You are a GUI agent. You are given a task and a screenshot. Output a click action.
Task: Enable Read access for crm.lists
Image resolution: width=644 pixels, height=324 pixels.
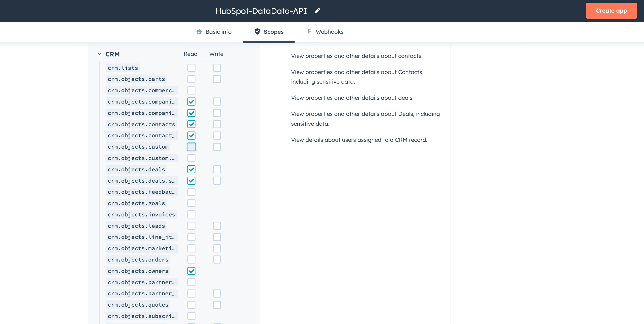pos(191,68)
